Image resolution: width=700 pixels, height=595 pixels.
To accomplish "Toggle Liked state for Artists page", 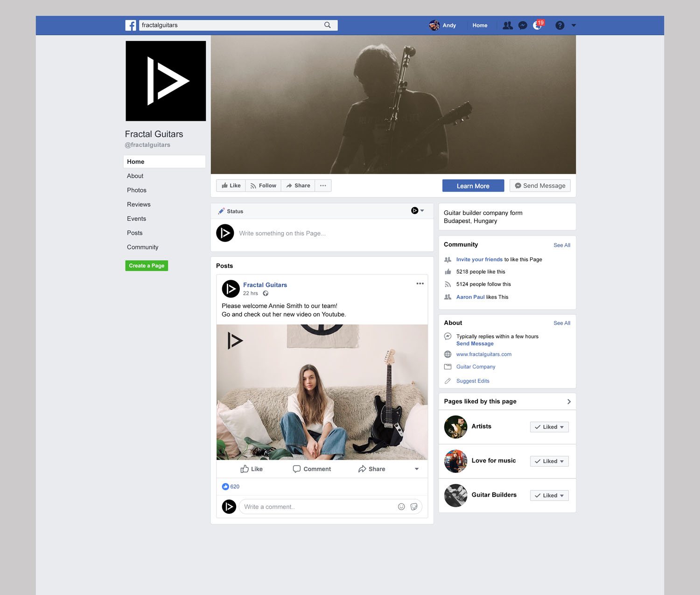I will click(549, 427).
